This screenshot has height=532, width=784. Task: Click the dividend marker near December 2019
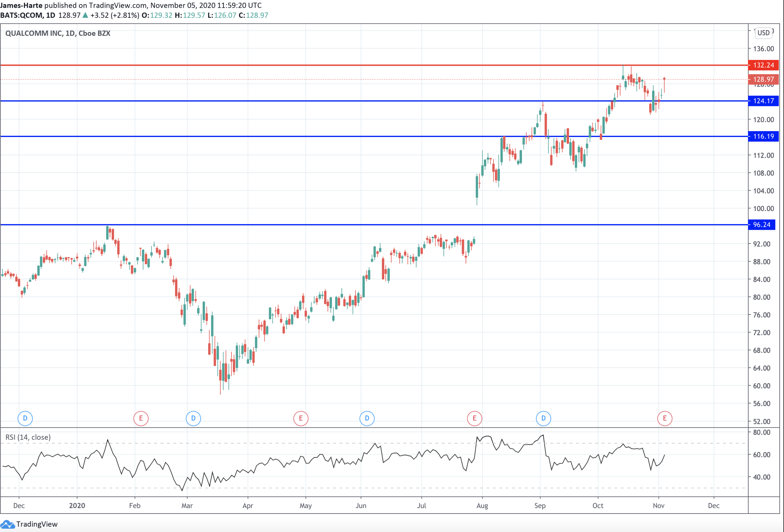point(25,418)
